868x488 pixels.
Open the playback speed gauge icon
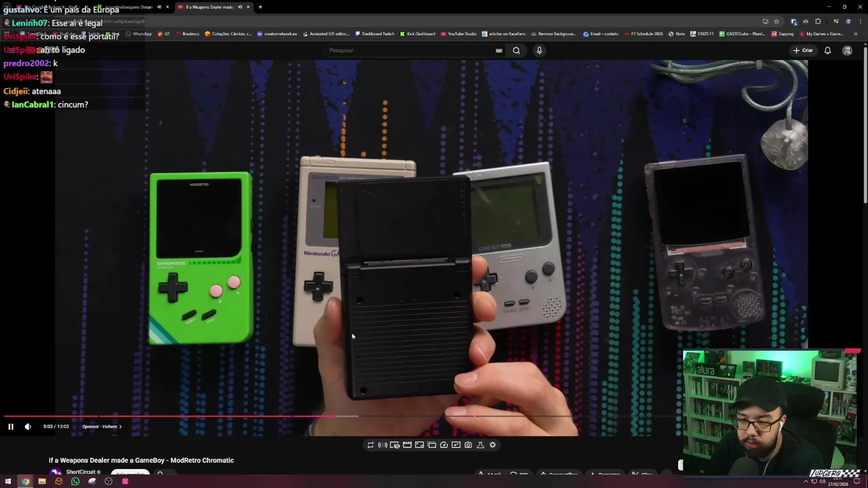(443, 445)
